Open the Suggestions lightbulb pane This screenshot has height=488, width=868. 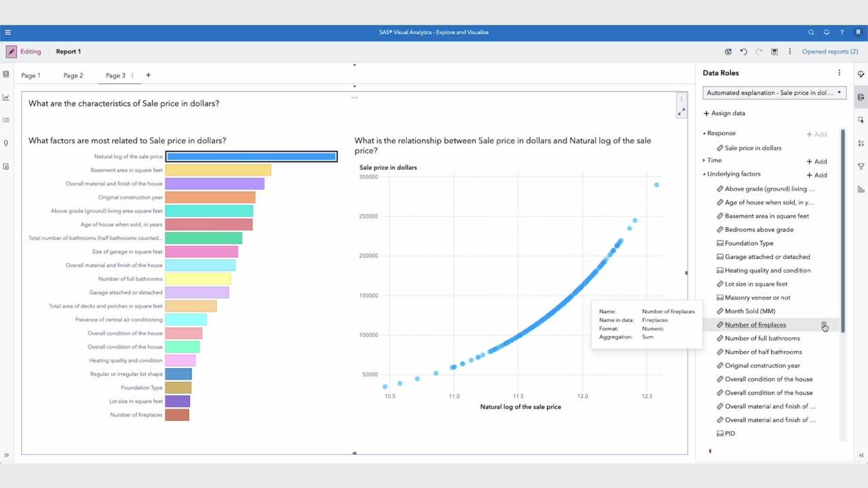coord(6,143)
